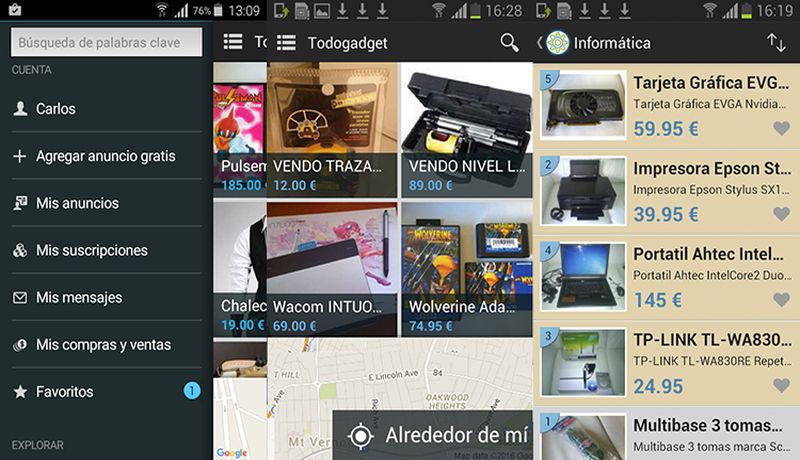Click the battery indicator showing 76%
Screen dimensions: 800x460
(208, 10)
